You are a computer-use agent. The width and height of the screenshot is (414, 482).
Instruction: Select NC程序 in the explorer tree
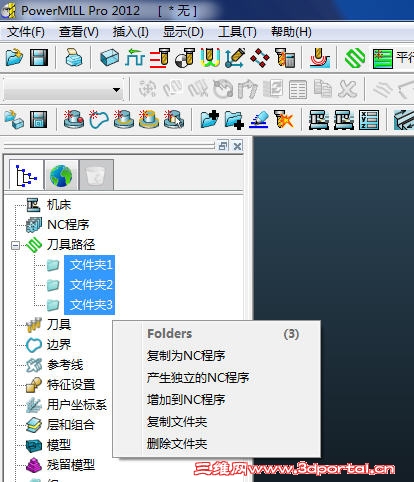68,225
